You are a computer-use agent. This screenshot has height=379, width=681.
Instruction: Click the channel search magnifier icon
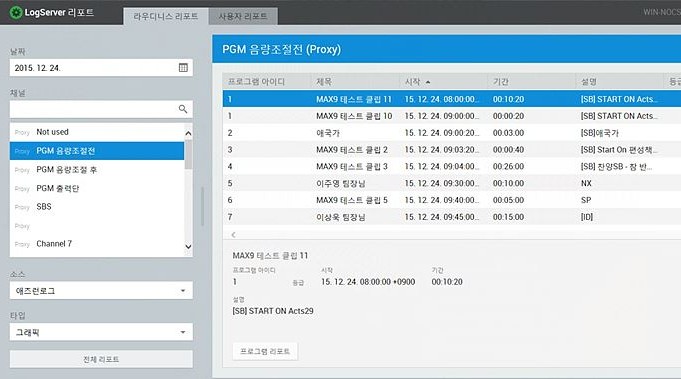(183, 109)
